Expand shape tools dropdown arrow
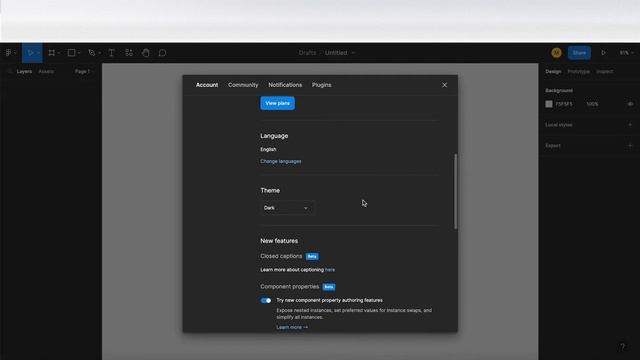Image resolution: width=640 pixels, height=360 pixels. pos(79,53)
